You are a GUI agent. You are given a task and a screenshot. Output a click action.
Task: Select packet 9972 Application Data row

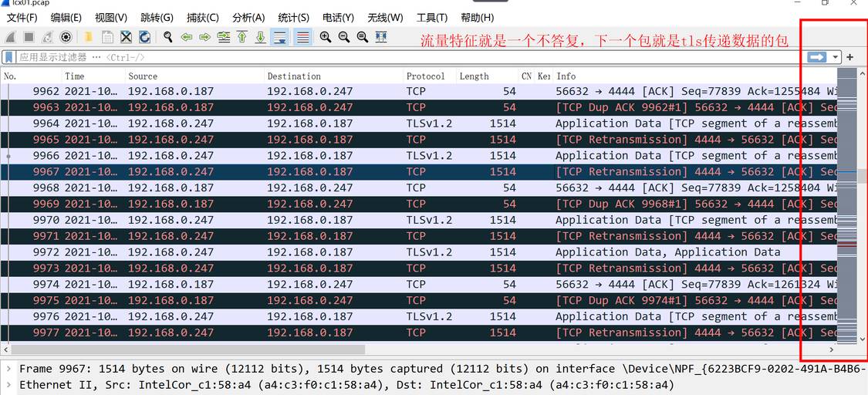[418, 252]
